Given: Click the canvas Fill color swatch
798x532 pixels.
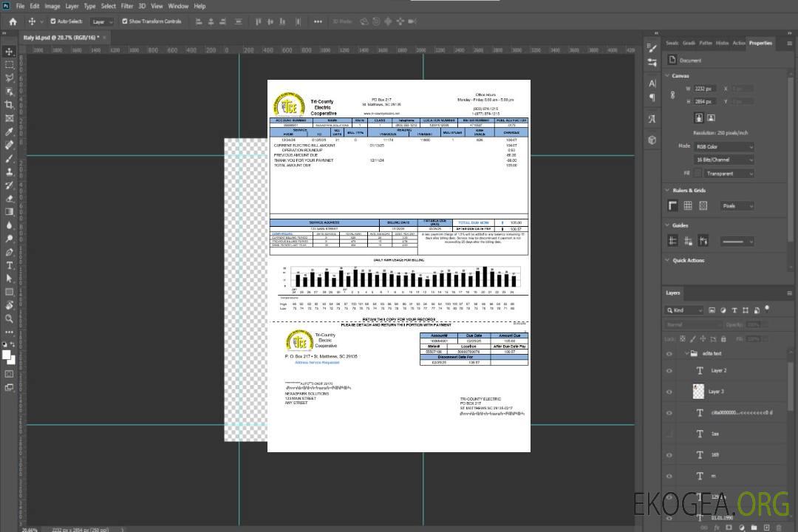Looking at the screenshot, I should tap(699, 173).
